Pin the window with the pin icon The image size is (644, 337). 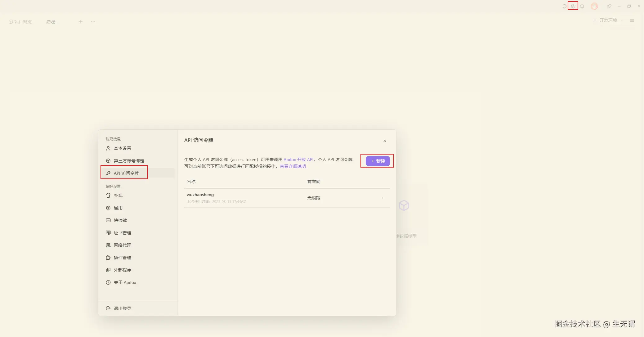[x=609, y=6]
